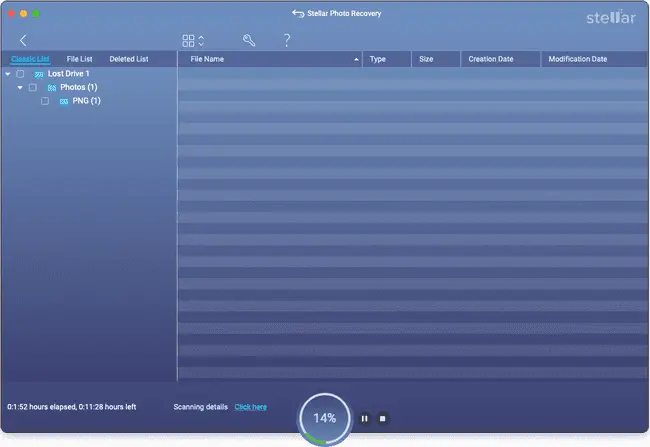Click the elapsed time status text
The height and width of the screenshot is (447, 650).
72,407
